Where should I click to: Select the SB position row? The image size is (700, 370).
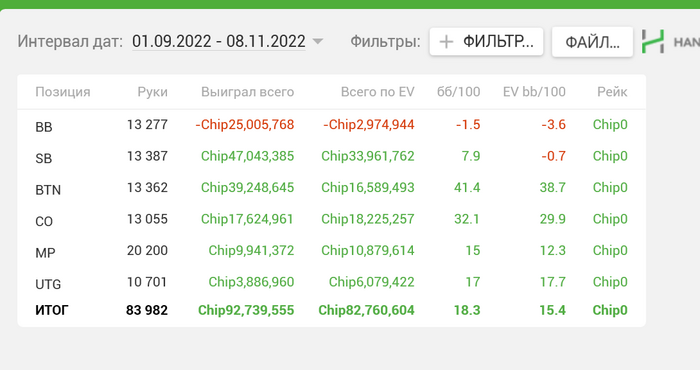[331, 156]
